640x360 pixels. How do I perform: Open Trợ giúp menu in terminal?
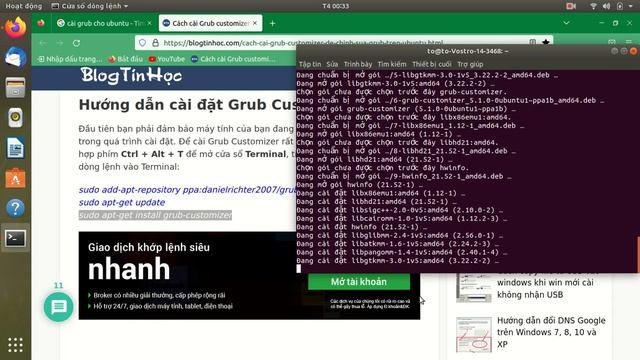point(470,64)
